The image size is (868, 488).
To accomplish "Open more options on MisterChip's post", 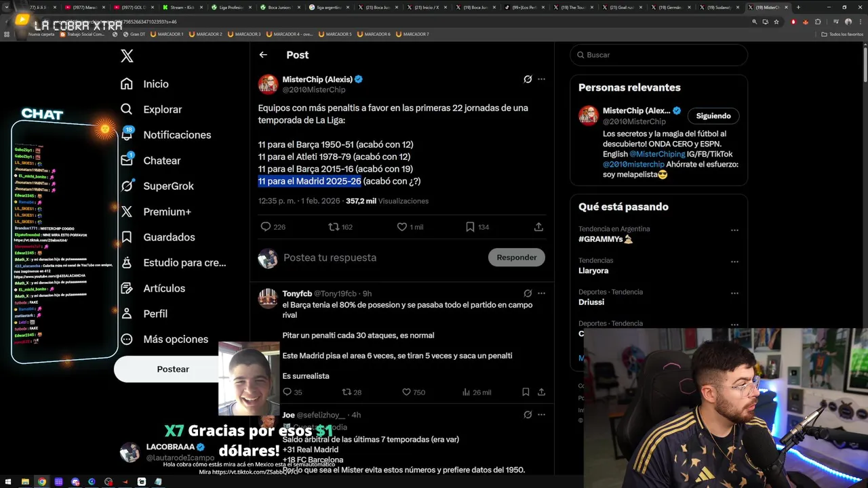I will click(x=541, y=79).
